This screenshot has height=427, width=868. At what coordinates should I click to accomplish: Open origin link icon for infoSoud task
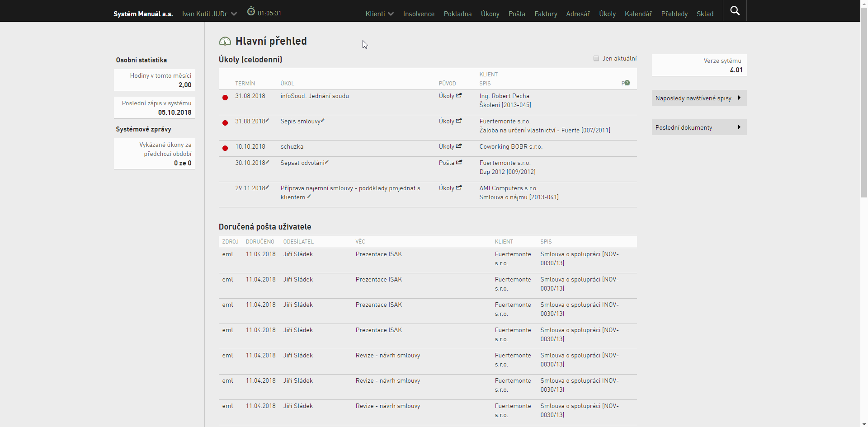tap(459, 95)
